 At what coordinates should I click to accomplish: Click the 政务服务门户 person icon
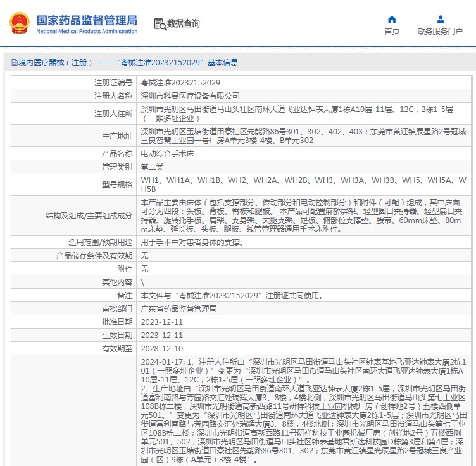(x=440, y=20)
